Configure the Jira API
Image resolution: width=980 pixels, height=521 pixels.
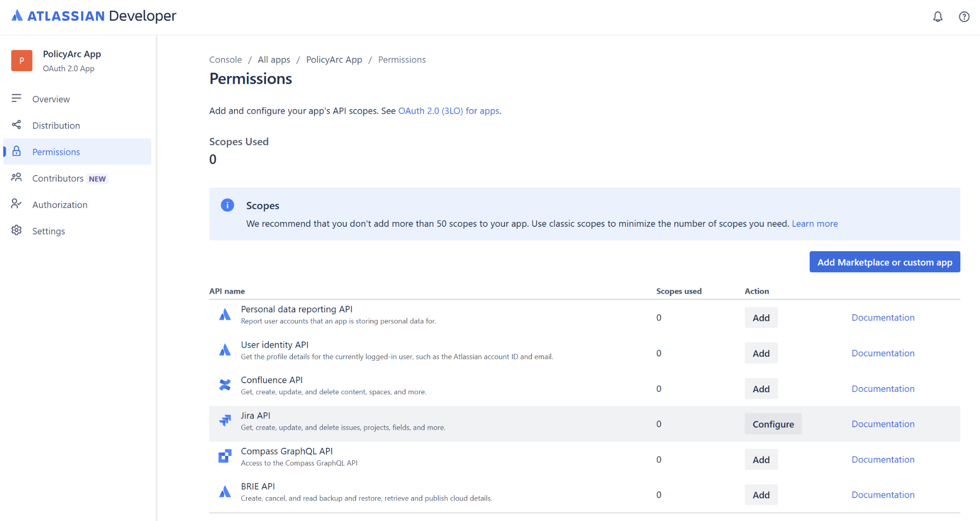[773, 424]
